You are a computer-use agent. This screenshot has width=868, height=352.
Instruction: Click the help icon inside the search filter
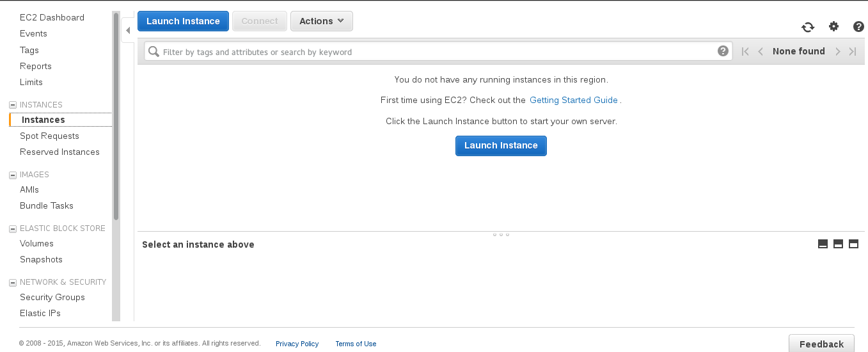(x=723, y=51)
